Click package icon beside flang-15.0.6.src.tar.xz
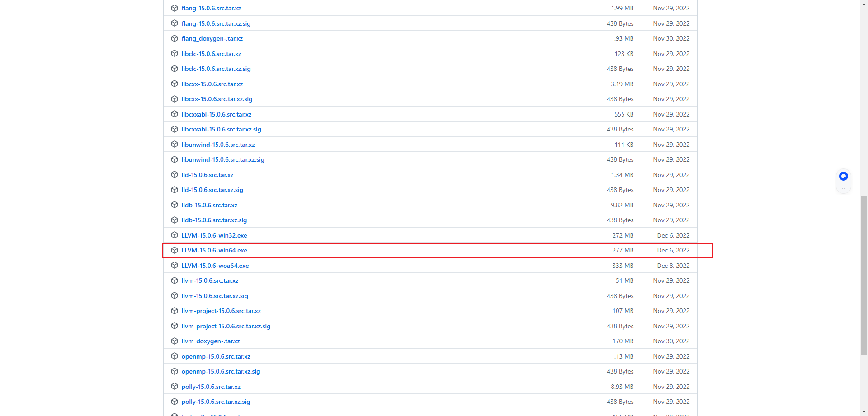This screenshot has width=868, height=416. pyautogui.click(x=175, y=8)
